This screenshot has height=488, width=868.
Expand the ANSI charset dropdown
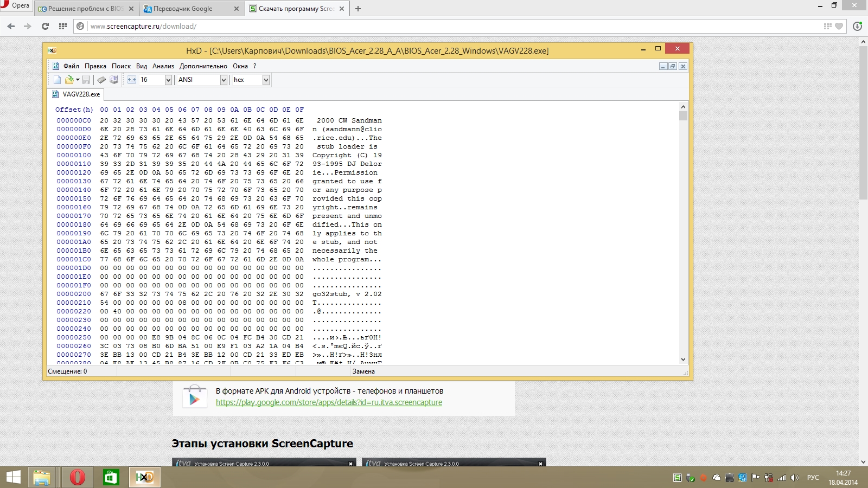224,80
